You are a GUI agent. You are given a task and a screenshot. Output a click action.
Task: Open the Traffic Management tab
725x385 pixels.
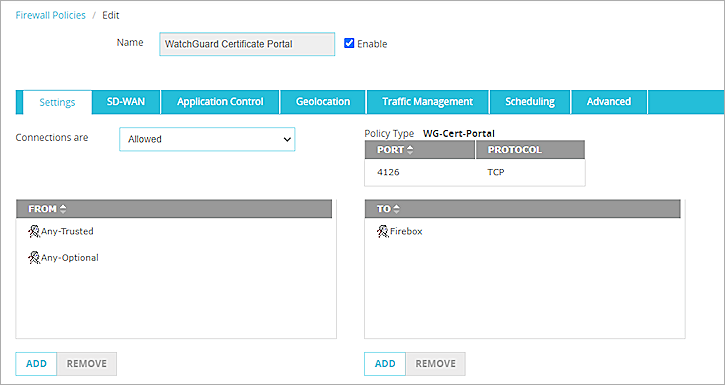(x=427, y=102)
